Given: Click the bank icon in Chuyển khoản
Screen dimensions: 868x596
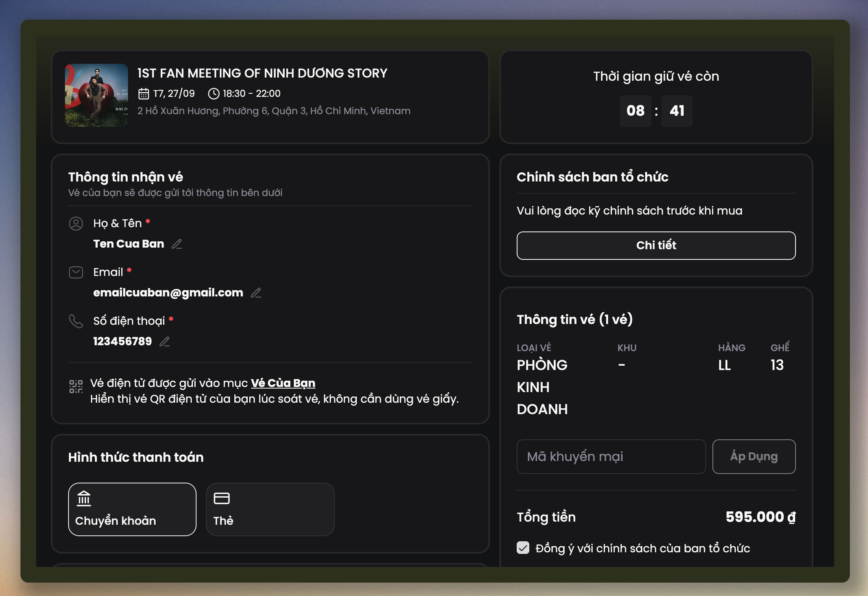Looking at the screenshot, I should (x=84, y=498).
